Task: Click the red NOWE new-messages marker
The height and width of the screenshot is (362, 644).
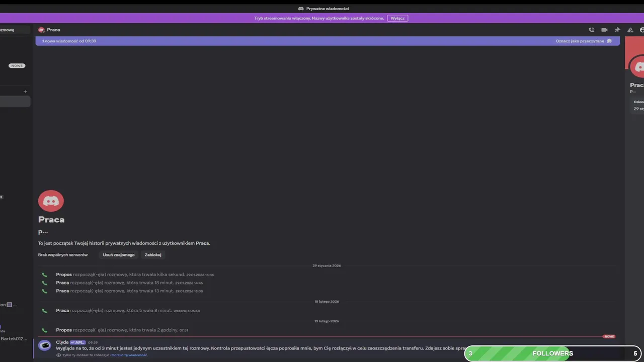Action: click(x=609, y=336)
